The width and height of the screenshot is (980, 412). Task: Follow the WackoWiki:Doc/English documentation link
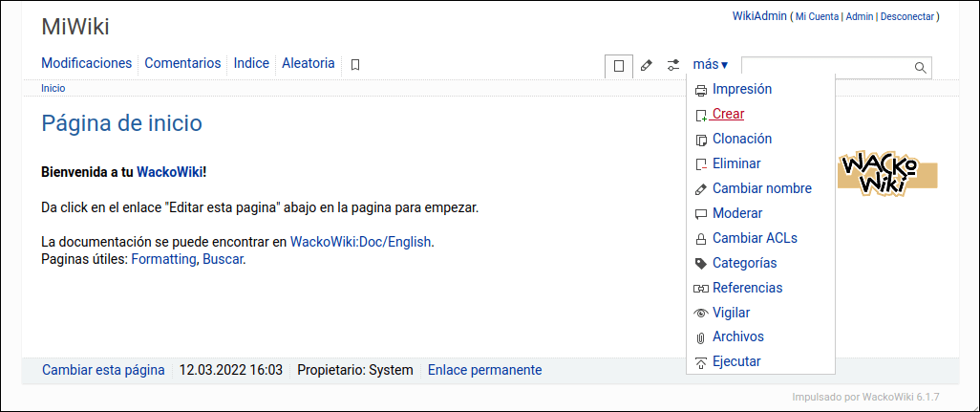361,242
